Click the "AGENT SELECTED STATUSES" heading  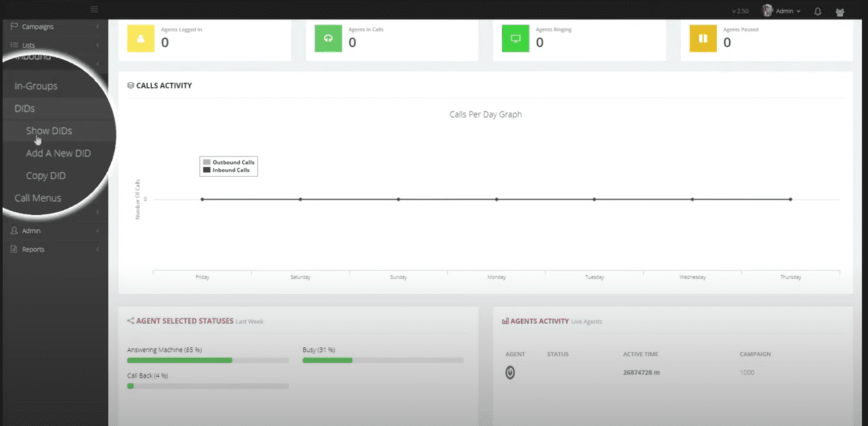(185, 321)
